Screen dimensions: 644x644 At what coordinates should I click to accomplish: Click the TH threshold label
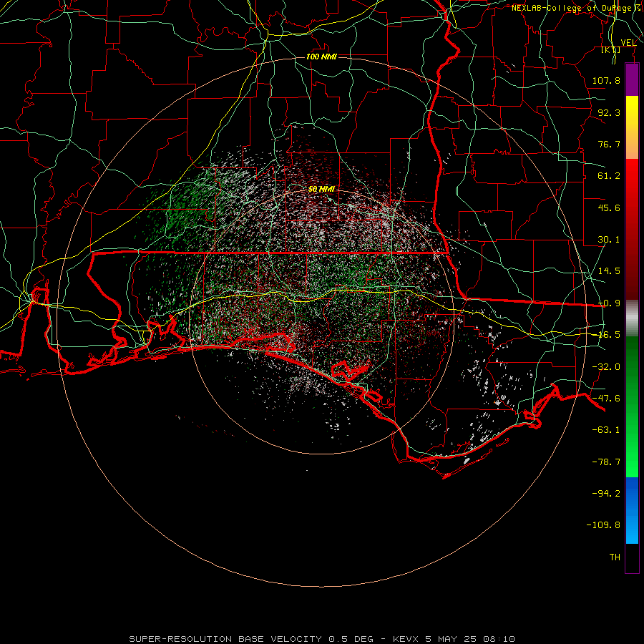click(x=615, y=557)
